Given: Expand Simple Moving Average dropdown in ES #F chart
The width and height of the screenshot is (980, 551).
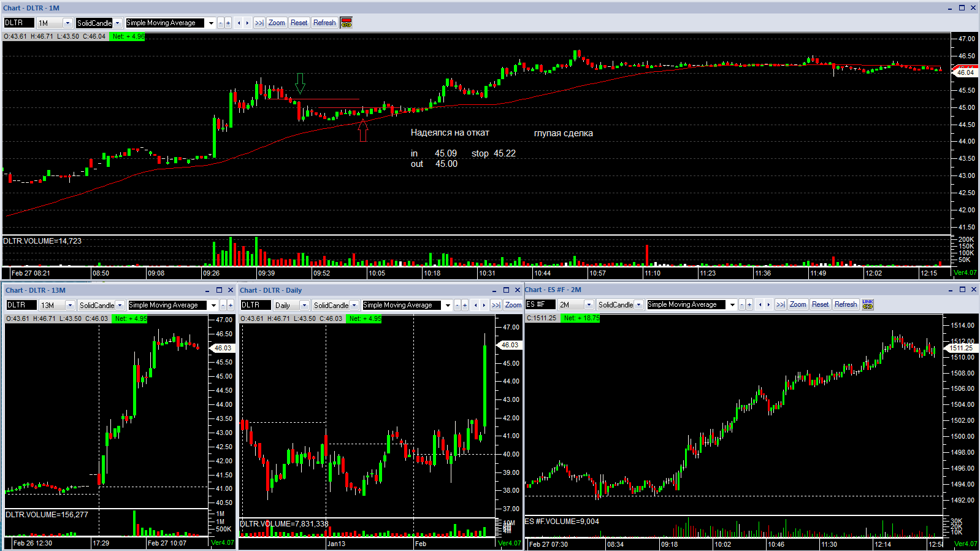Looking at the screenshot, I should 732,304.
